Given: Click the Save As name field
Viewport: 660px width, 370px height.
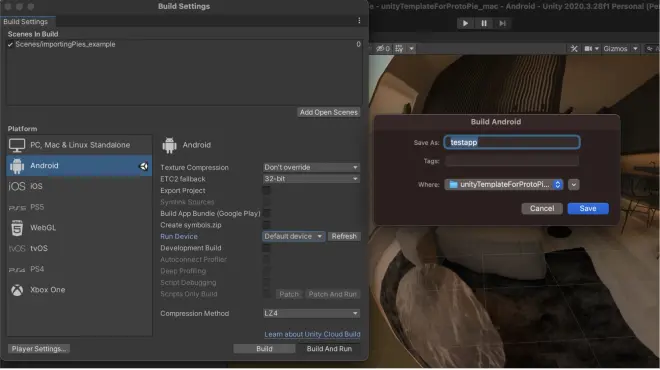Looking at the screenshot, I should point(512,143).
